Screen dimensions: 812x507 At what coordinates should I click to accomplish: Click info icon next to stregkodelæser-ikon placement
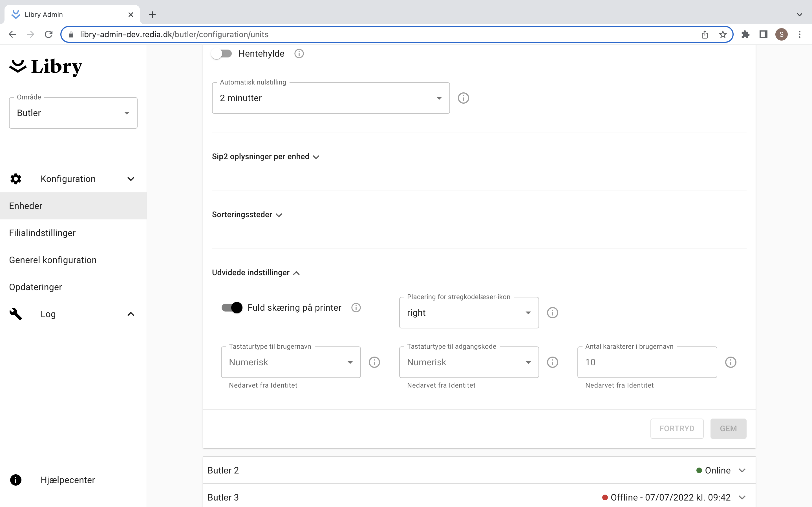552,313
